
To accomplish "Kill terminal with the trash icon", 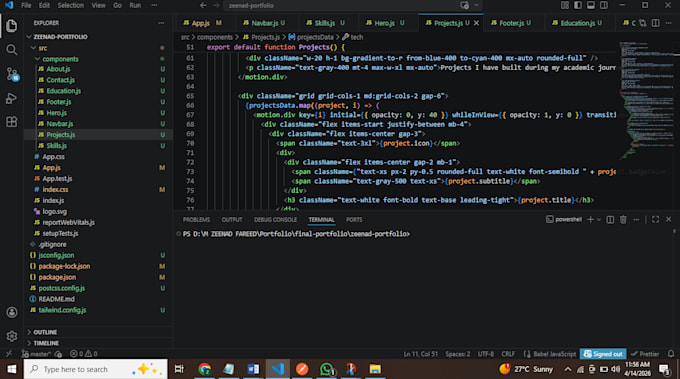I will coord(623,220).
